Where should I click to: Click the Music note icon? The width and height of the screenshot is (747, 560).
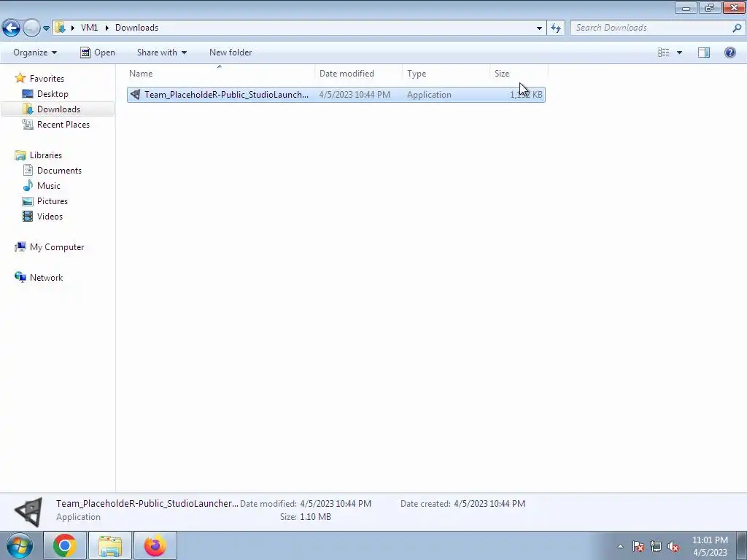28,186
